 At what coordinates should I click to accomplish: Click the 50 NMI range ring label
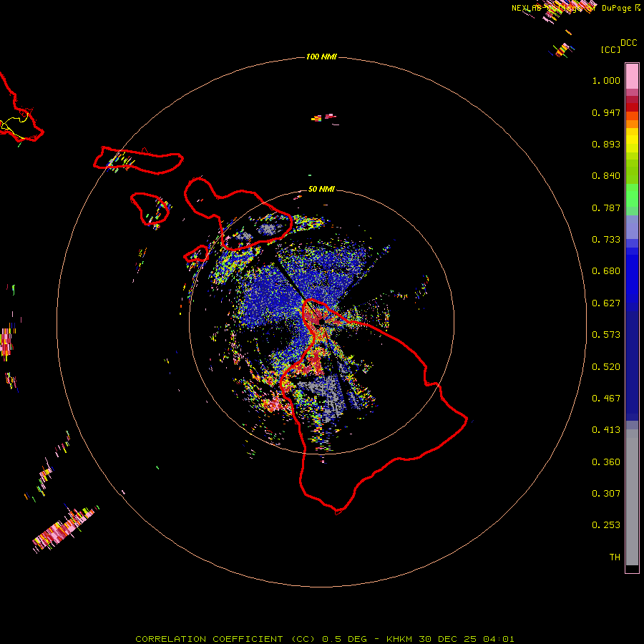321,189
